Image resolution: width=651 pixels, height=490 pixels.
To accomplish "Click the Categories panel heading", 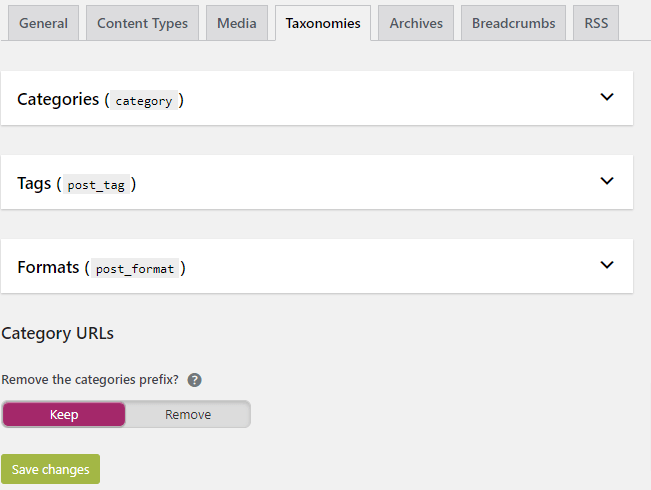I will [100, 100].
